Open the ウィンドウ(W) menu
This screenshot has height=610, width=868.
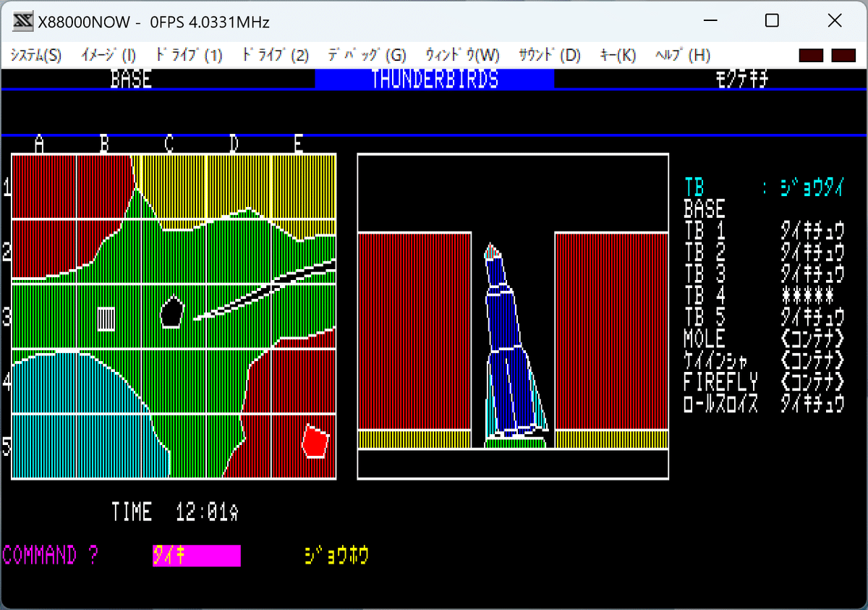(462, 55)
